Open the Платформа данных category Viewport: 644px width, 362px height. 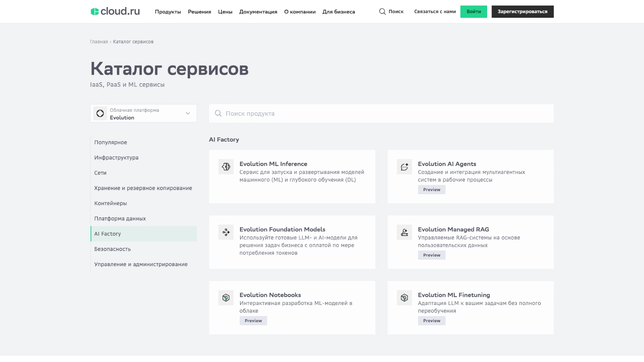coord(120,219)
